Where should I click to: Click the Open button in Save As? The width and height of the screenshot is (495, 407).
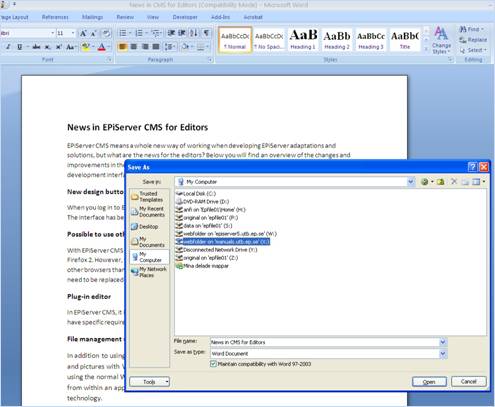(429, 382)
